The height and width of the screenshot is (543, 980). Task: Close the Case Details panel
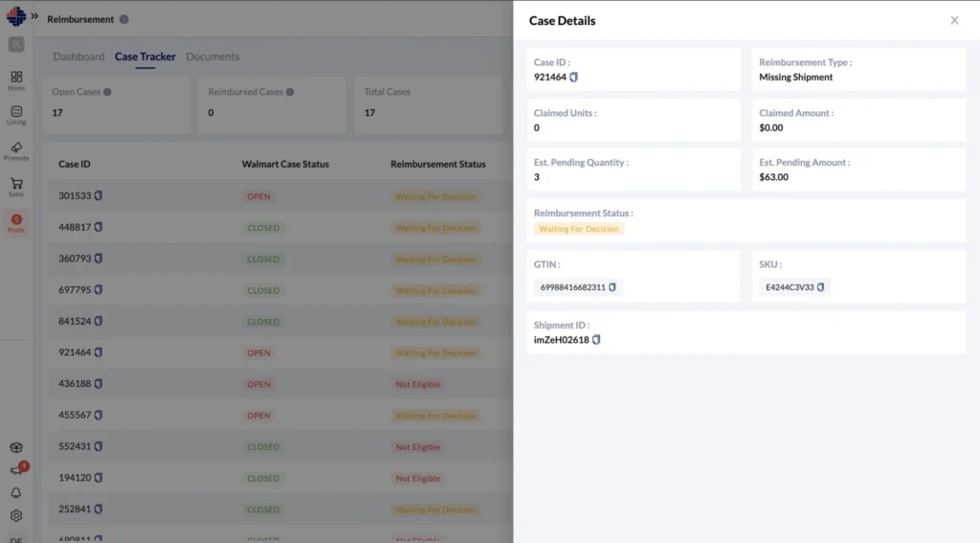point(954,21)
